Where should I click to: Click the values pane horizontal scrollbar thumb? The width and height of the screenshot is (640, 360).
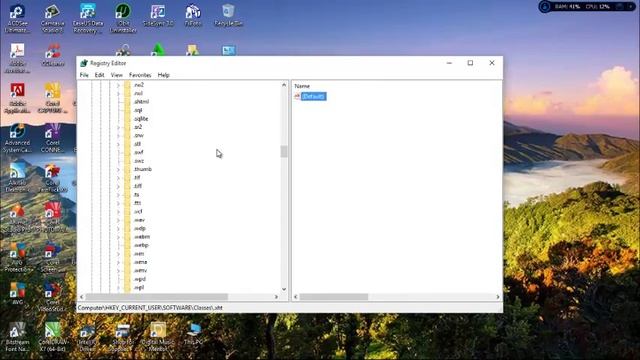[x=333, y=297]
